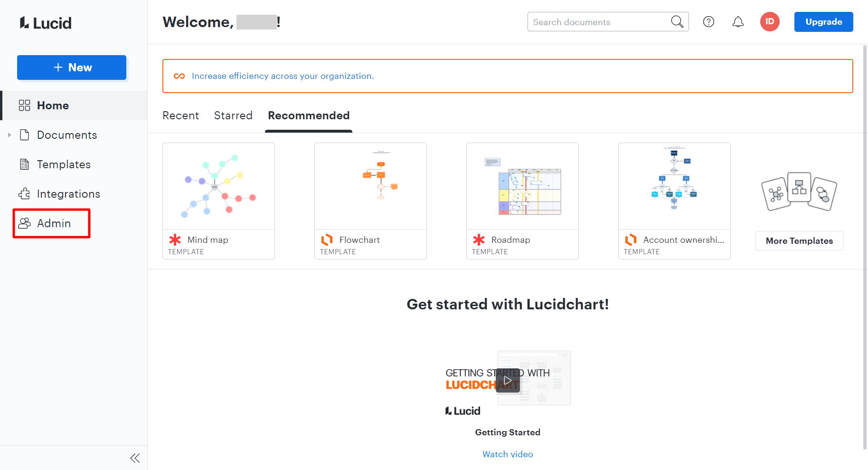Screen dimensions: 868x470
Task: Collapse the sidebar with double chevron
Action: (x=135, y=458)
